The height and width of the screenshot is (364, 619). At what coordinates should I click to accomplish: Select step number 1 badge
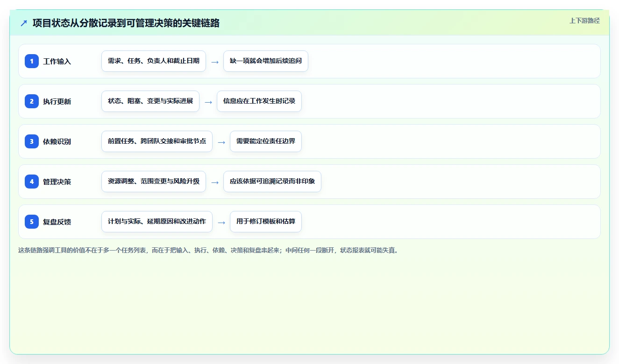click(32, 61)
